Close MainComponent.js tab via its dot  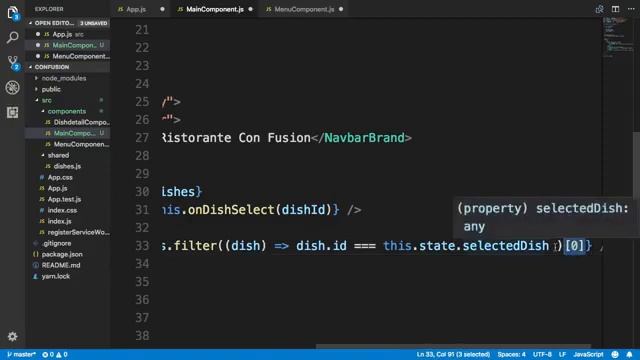[251, 9]
